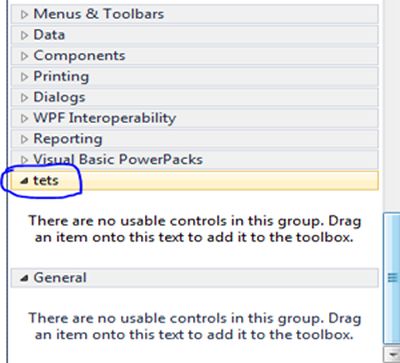This screenshot has width=400, height=363.
Task: Click the Printing group header text
Action: [61, 77]
